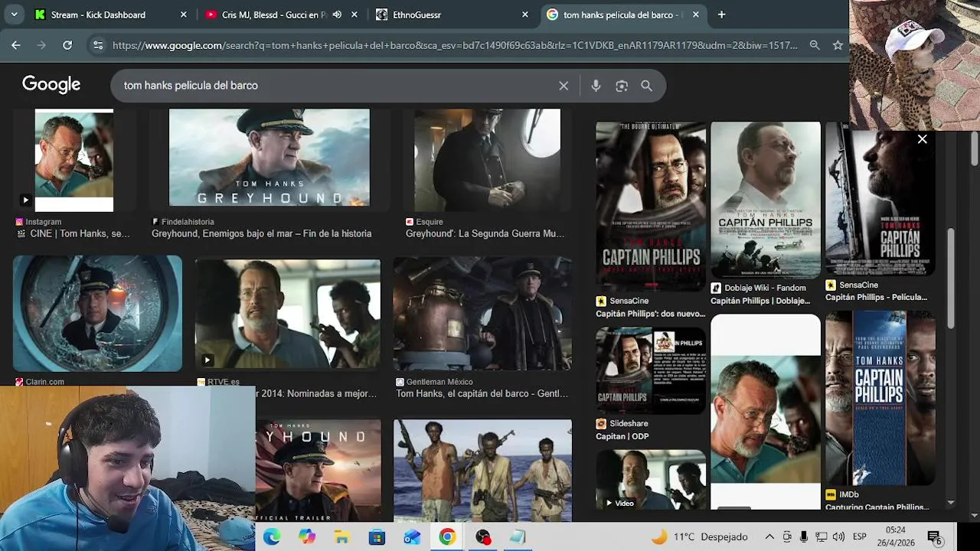Open a new browser tab
The width and height of the screenshot is (980, 551).
point(721,15)
